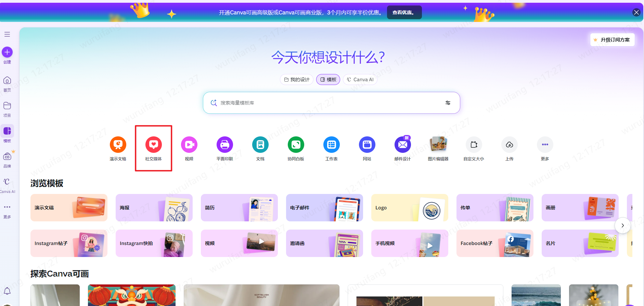Open the More (更多) design types icon
Viewport: 644px width, 306px height.
coord(545,145)
